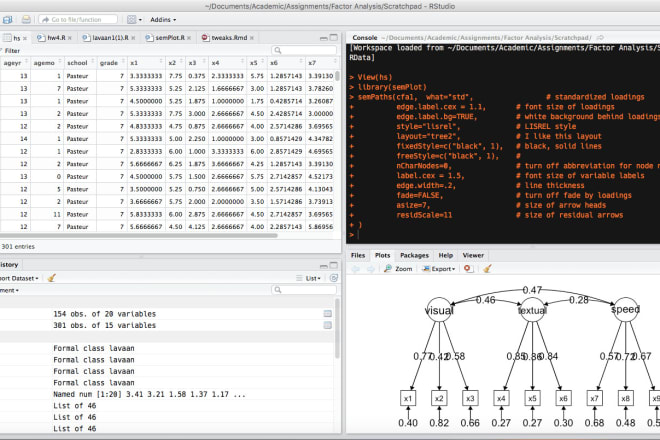Minimize the Environment/History pane
The height and width of the screenshot is (440, 660).
pos(323,265)
